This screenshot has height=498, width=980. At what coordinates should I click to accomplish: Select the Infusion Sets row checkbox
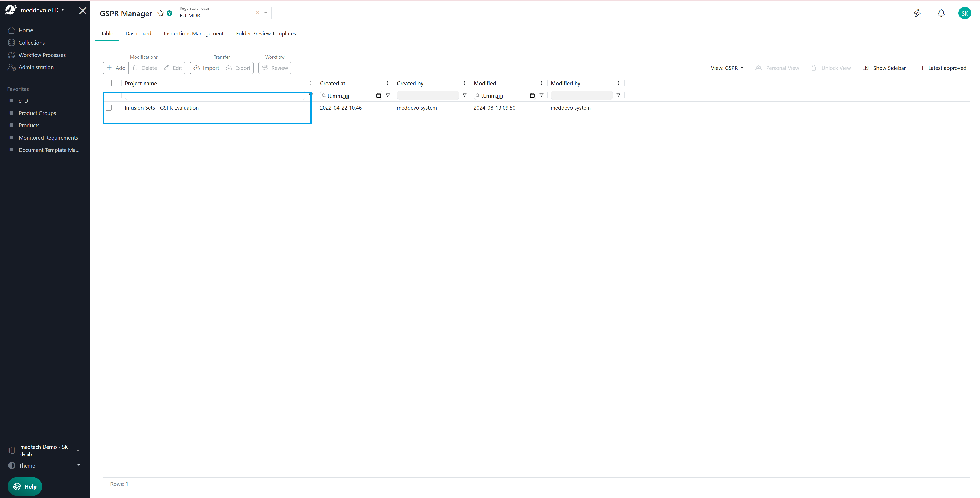tap(109, 108)
